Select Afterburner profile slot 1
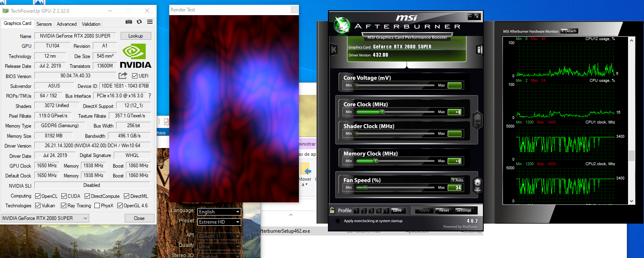The height and width of the screenshot is (258, 644). 357,211
